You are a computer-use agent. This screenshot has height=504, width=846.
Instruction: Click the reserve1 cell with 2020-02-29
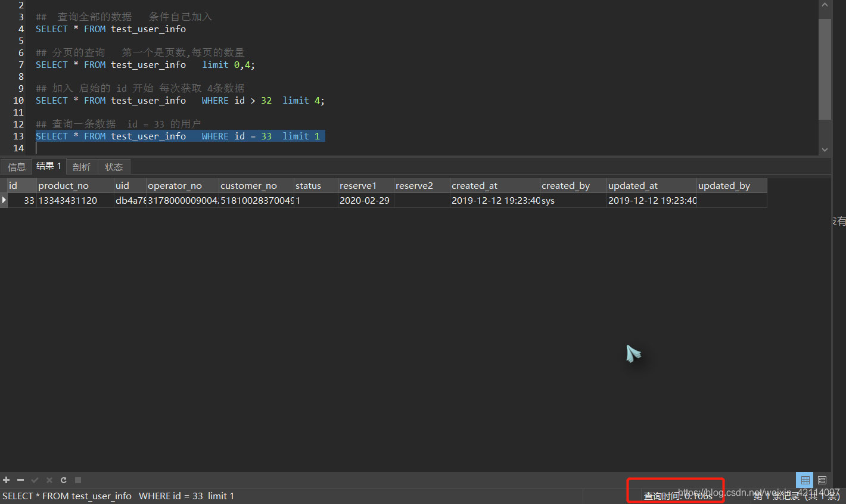365,201
